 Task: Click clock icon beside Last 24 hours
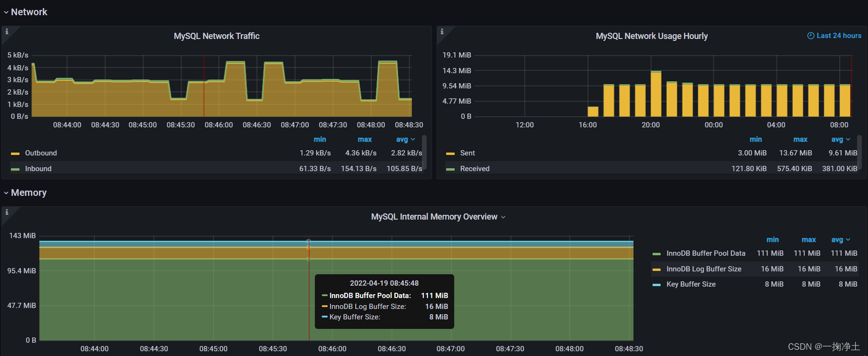(810, 36)
